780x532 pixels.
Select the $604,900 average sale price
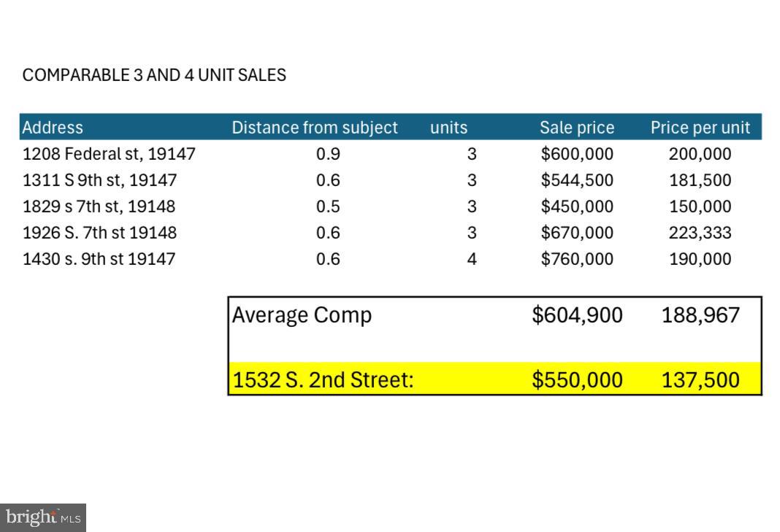tap(577, 315)
